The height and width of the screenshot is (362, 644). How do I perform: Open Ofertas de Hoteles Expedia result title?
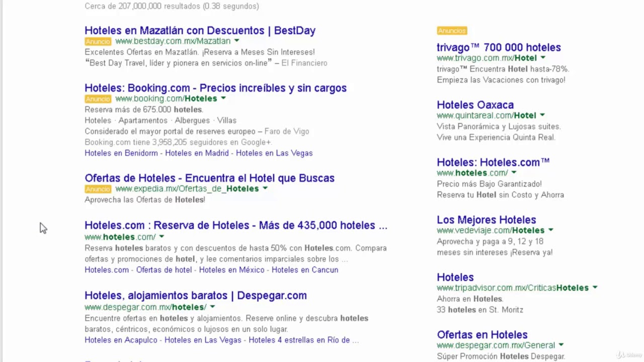point(209,178)
